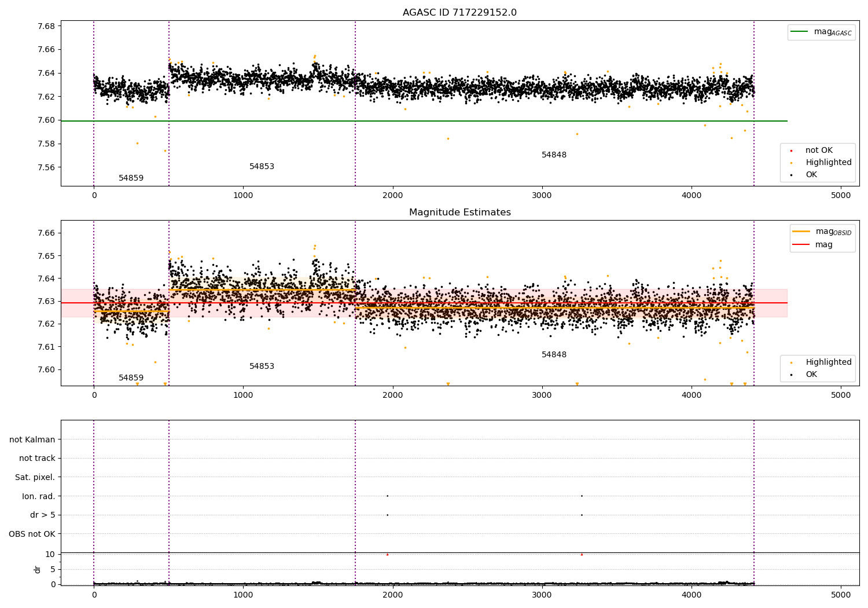
Task: Click the 7.65 y-axis tick label
Action: [x=46, y=256]
